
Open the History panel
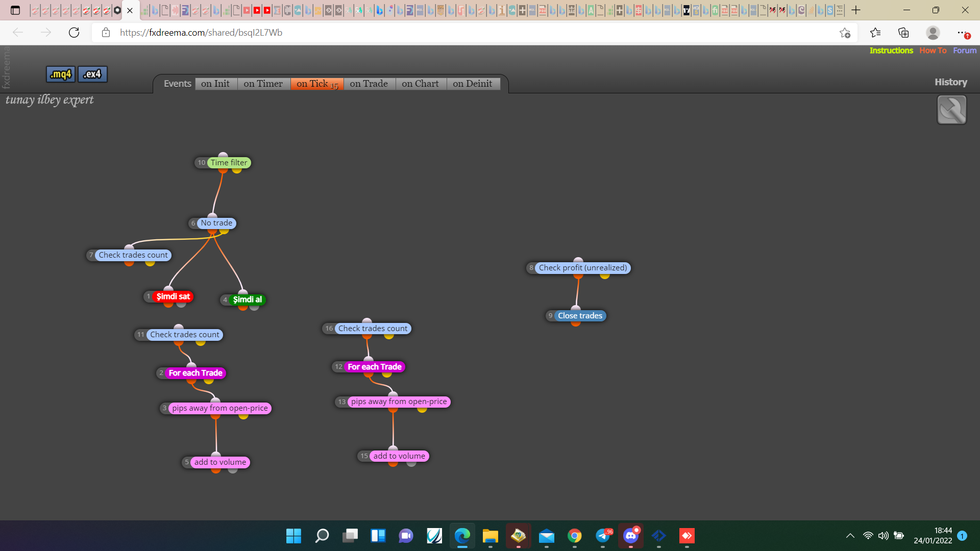[951, 82]
